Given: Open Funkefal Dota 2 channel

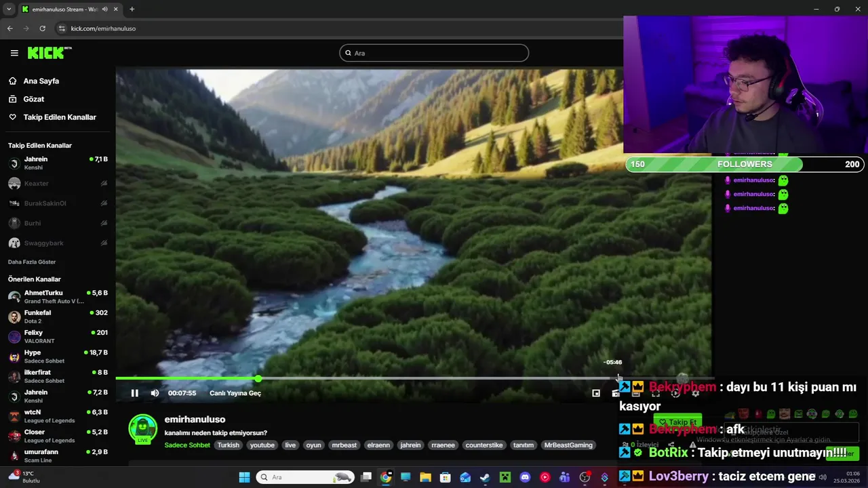Looking at the screenshot, I should click(57, 317).
